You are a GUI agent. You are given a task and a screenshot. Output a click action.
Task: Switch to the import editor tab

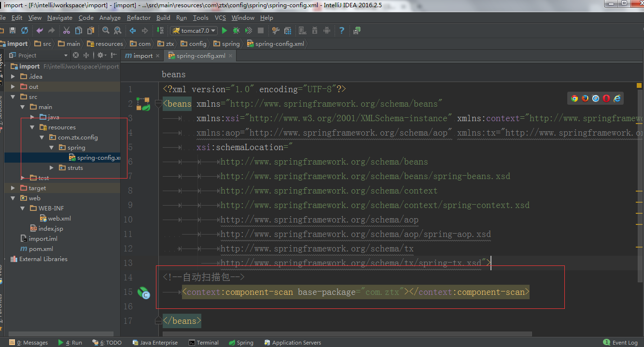(x=139, y=56)
